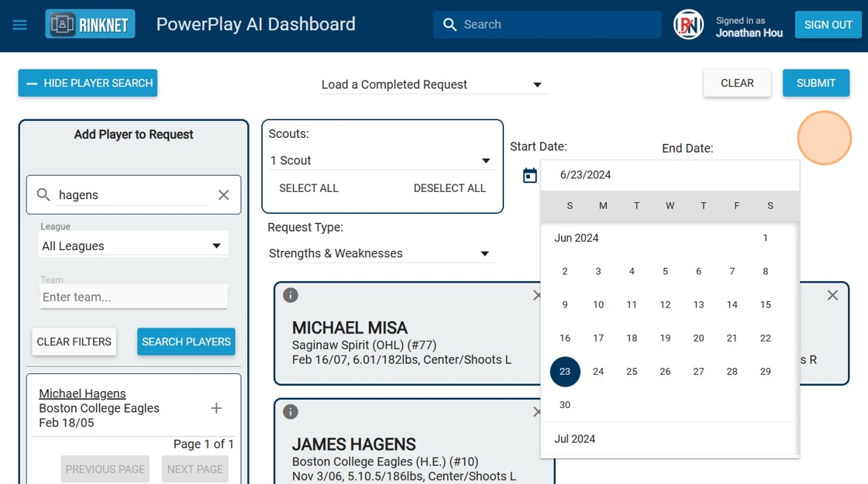Screen dimensions: 868x484
Task: Select June 22 in the calendar
Action: click(x=765, y=338)
